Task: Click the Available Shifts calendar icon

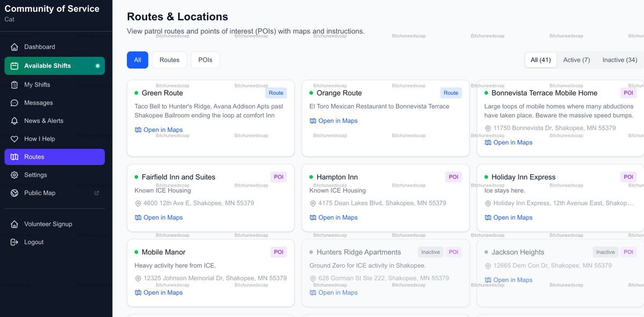Action: pos(14,66)
